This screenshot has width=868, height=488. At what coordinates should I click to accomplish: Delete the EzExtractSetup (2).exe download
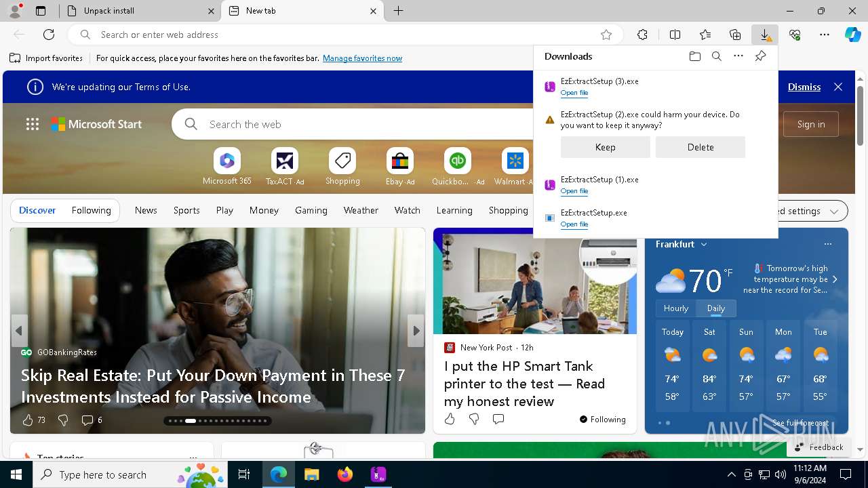pyautogui.click(x=701, y=147)
